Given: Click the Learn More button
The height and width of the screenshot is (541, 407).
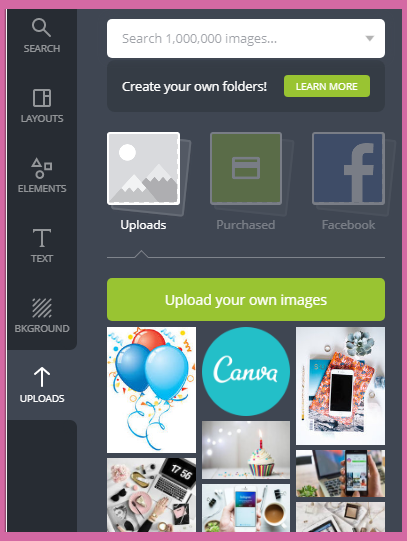Looking at the screenshot, I should [x=327, y=86].
